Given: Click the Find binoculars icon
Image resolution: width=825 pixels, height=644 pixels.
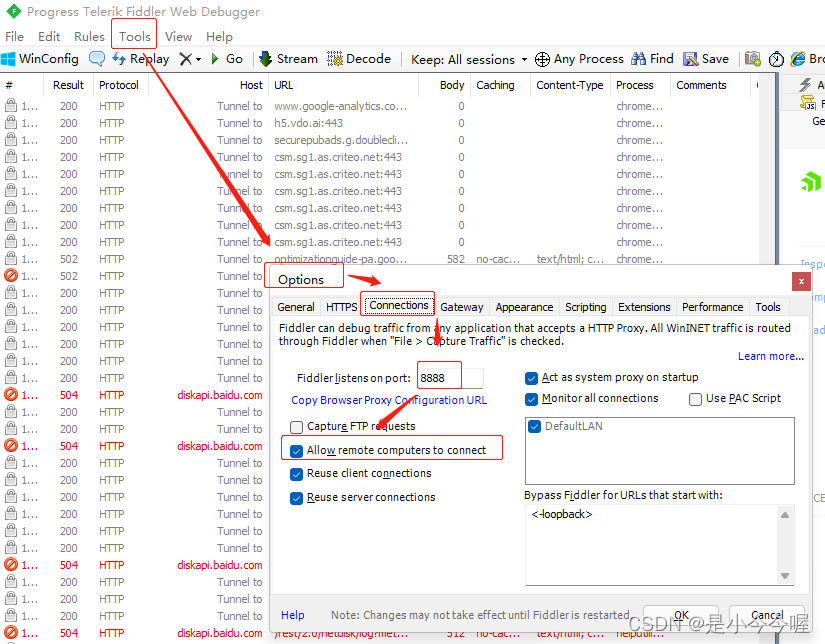Looking at the screenshot, I should pos(638,59).
